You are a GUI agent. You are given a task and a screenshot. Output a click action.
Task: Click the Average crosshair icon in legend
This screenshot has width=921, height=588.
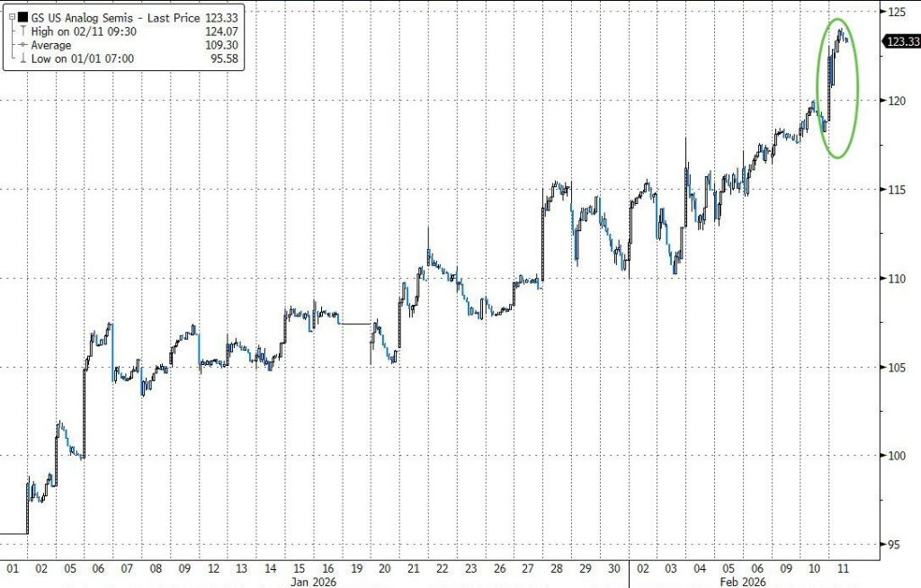click(x=22, y=44)
